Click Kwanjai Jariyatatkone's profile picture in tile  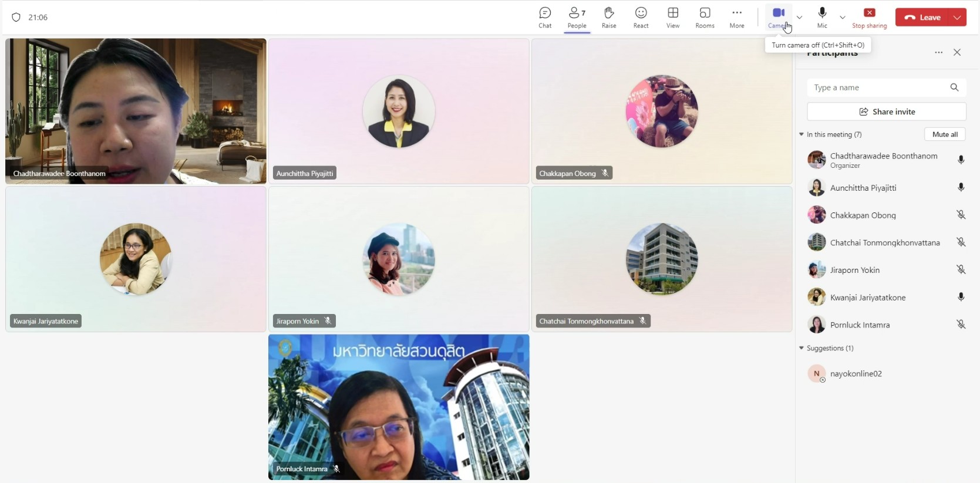(x=136, y=259)
